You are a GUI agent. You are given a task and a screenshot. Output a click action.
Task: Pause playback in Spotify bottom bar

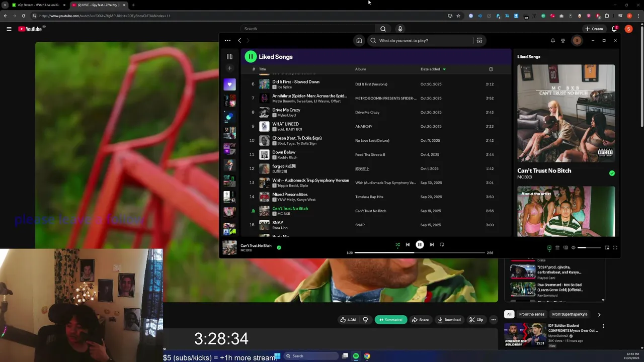point(420,245)
